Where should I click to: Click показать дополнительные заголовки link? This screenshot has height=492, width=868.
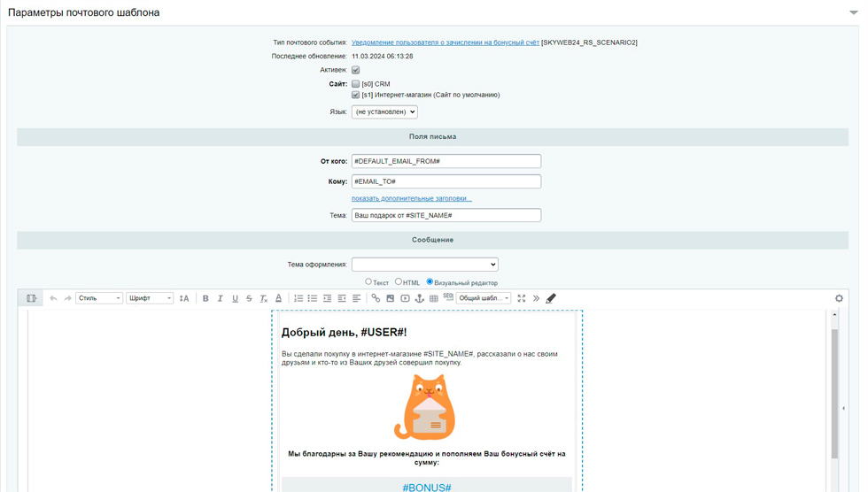[411, 198]
